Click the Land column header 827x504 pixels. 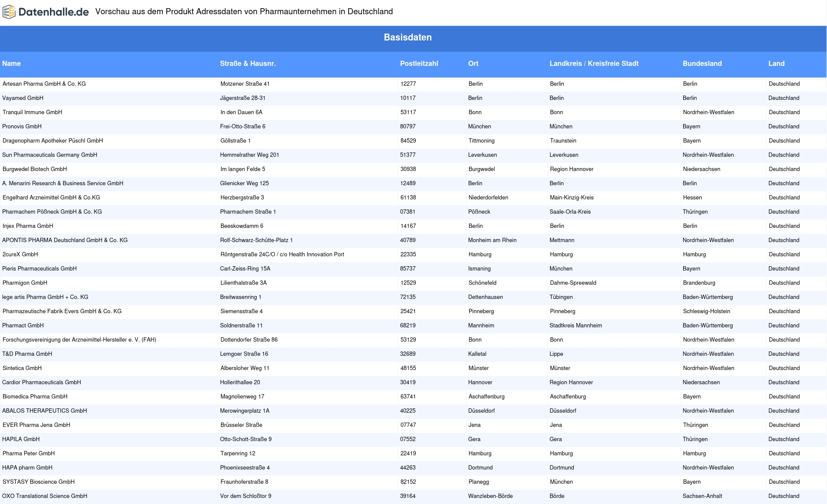(x=777, y=63)
